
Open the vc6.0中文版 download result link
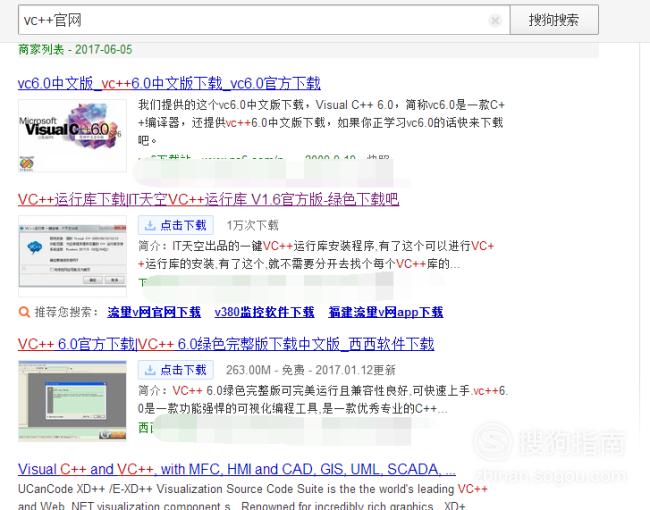tap(169, 83)
